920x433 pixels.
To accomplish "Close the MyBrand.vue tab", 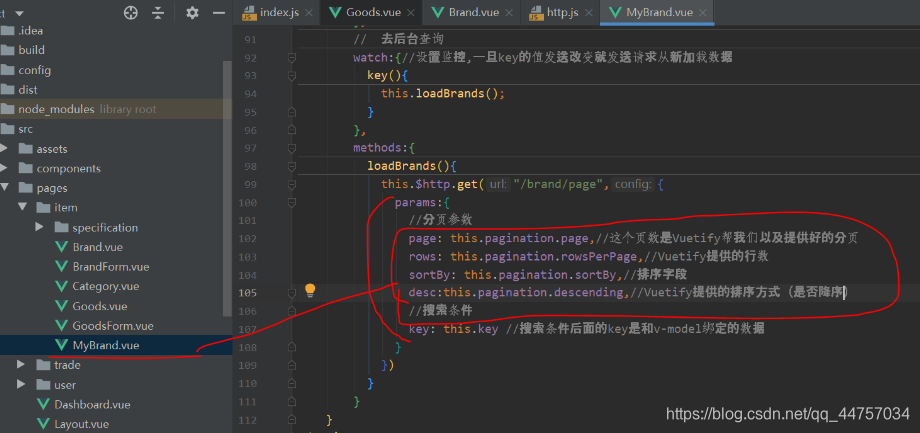I will [x=703, y=13].
